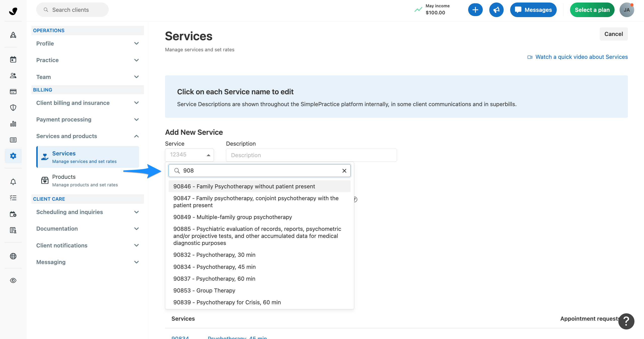644x339 pixels.
Task: Open the JA user avatar menu
Action: [627, 10]
